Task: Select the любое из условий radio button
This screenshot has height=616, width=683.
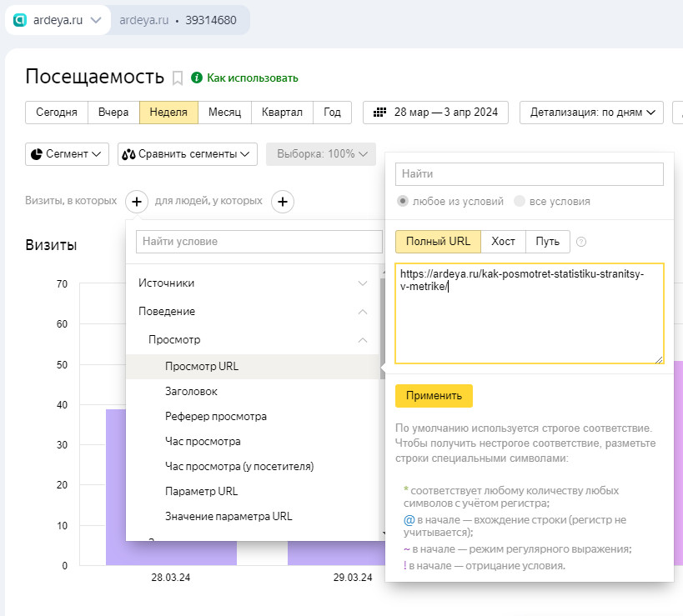Action: coord(403,201)
